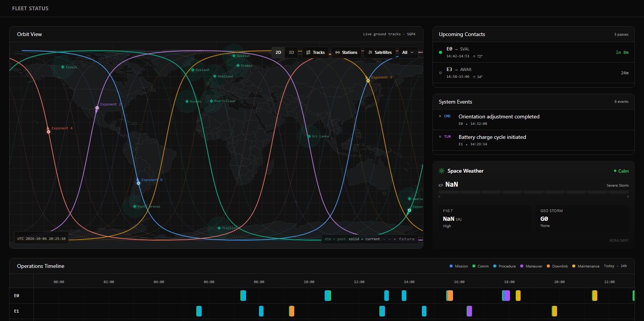The width and height of the screenshot is (644, 321).
Task: Click the UTC 2026-10-06 timestamp
Action: tap(41, 239)
